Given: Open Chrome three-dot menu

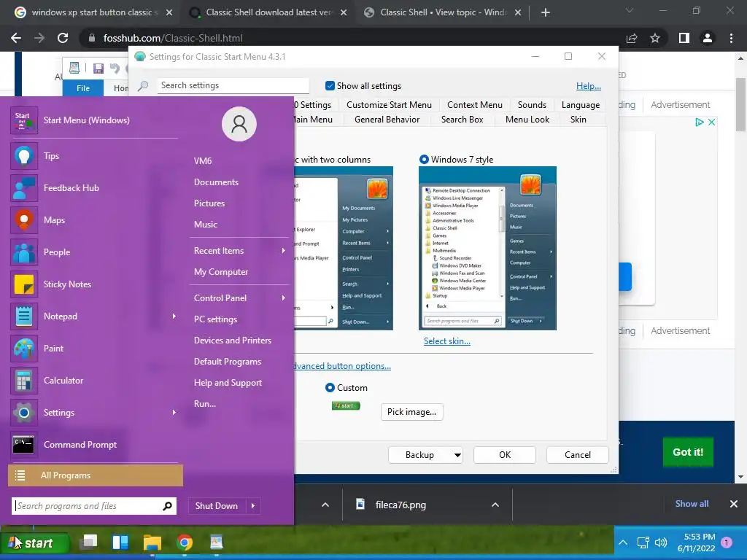Looking at the screenshot, I should click(x=731, y=38).
